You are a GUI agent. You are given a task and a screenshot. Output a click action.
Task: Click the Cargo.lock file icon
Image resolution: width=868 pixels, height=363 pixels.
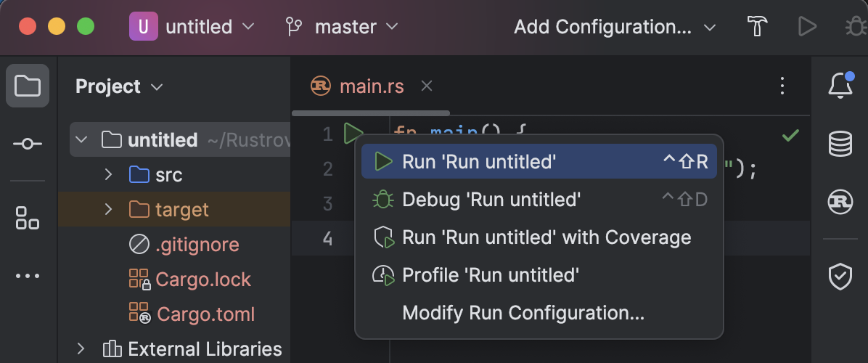139,280
